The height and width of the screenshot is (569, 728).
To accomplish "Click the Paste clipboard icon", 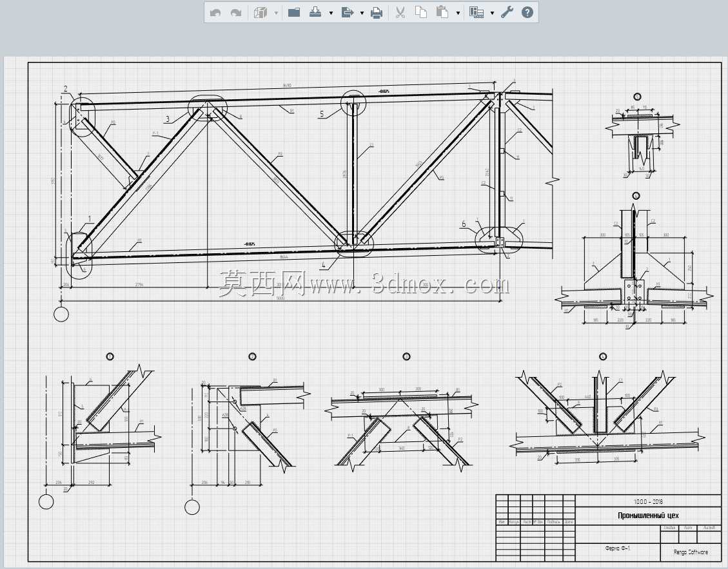I will point(442,12).
